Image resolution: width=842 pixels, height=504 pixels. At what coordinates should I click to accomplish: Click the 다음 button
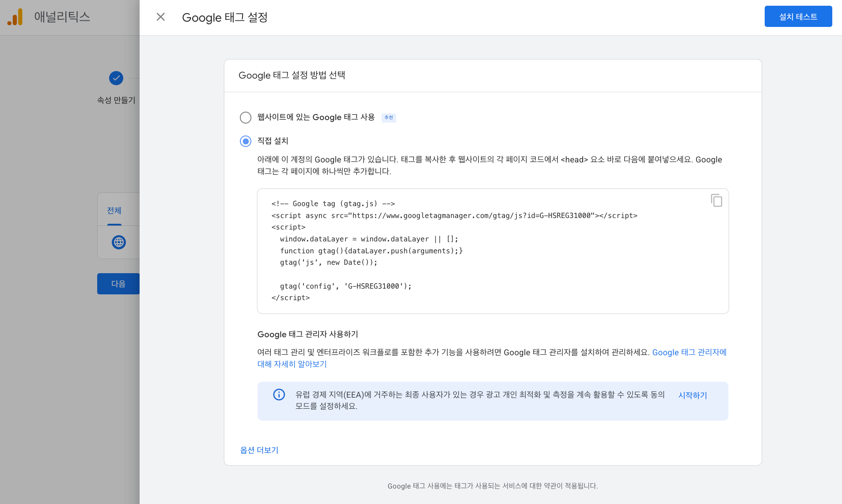(118, 284)
